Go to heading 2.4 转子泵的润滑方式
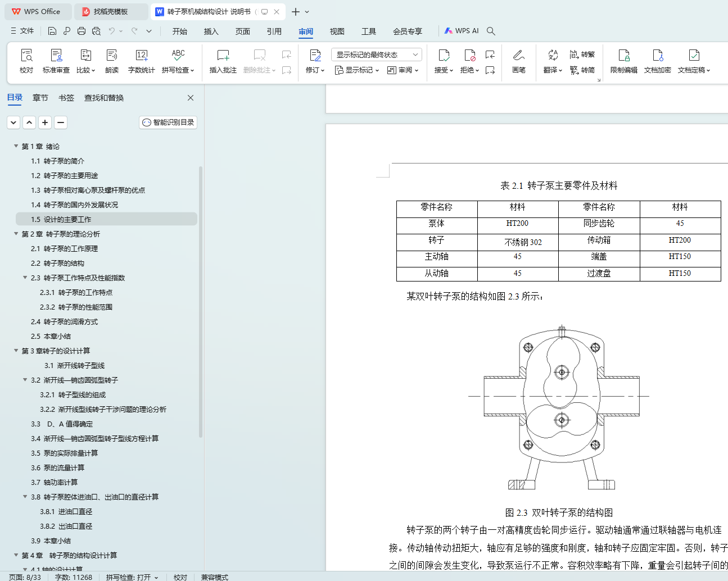728x581 pixels. pyautogui.click(x=65, y=321)
